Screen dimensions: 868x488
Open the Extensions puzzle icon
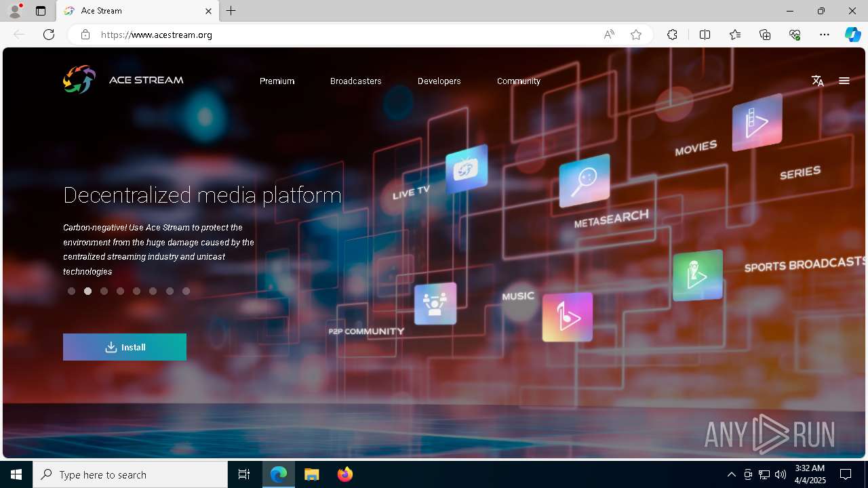tap(672, 35)
